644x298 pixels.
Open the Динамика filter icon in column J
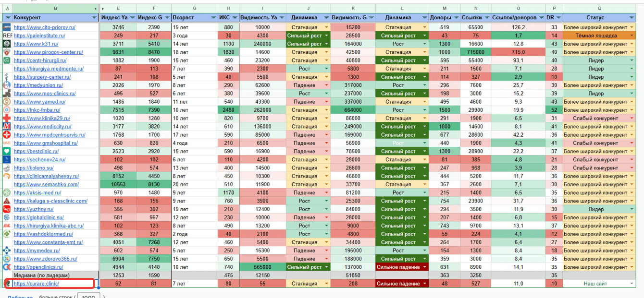click(x=326, y=17)
